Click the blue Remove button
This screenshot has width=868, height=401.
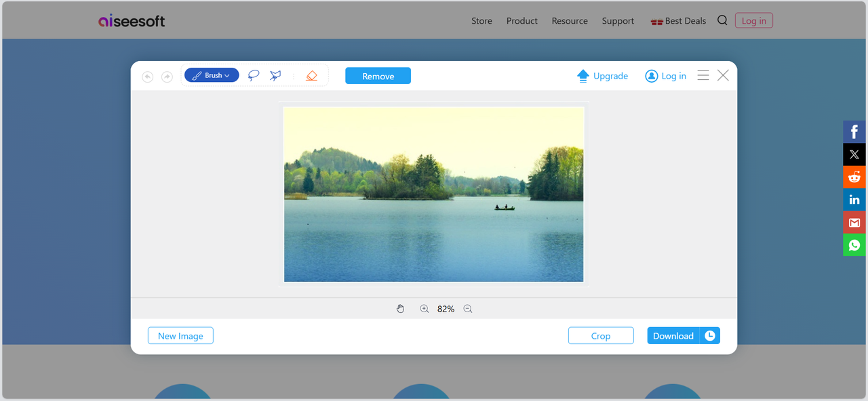click(x=378, y=76)
